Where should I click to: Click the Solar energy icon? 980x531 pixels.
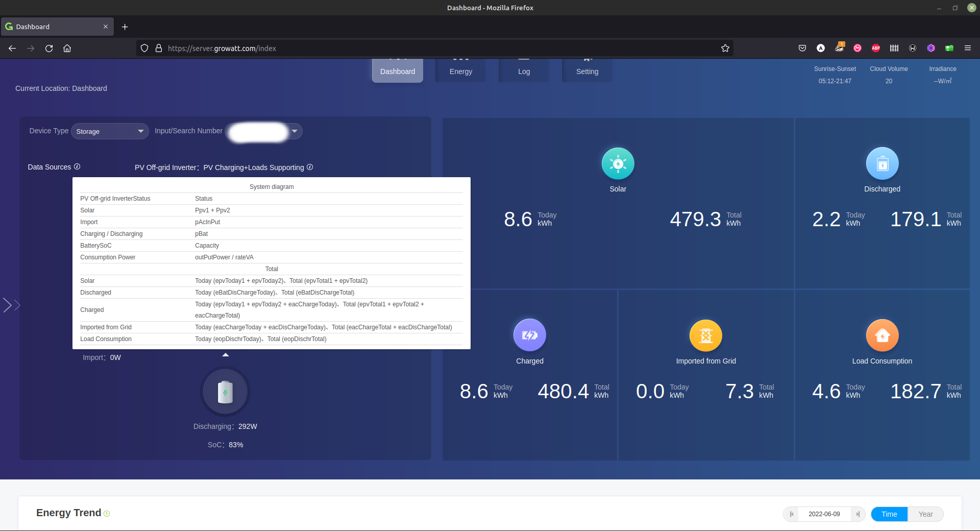pos(618,164)
